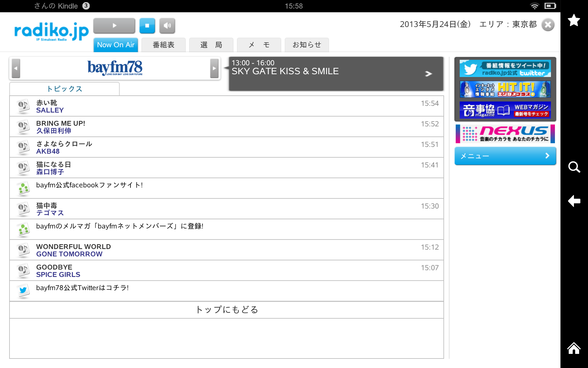Open bayfm78 official Twitter topic item
This screenshot has width=588, height=368.
82,288
